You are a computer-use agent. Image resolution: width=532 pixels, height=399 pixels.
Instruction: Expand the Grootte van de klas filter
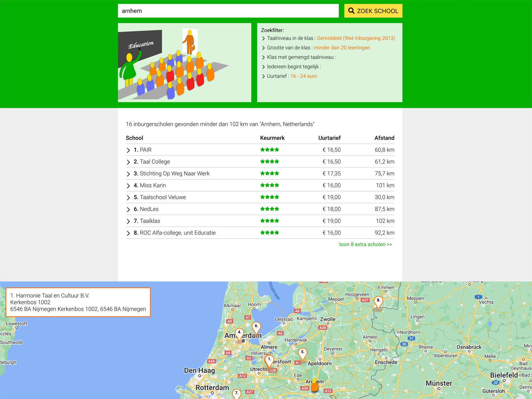[x=263, y=48]
